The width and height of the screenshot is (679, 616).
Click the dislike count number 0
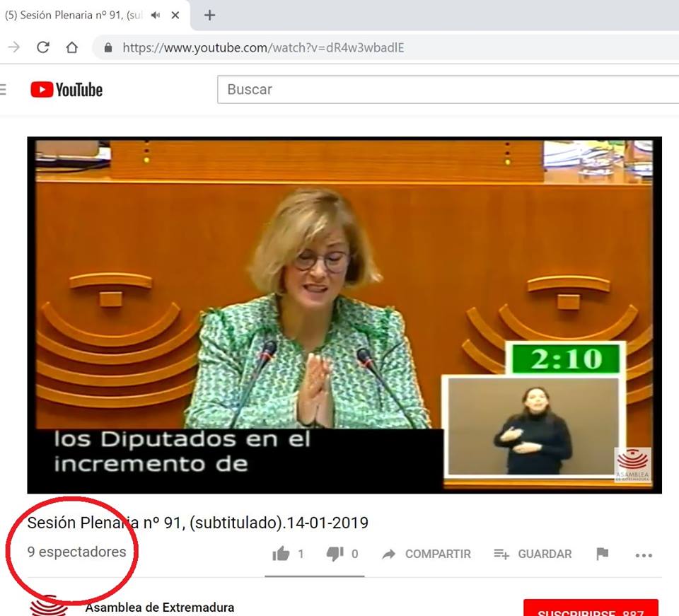[354, 554]
